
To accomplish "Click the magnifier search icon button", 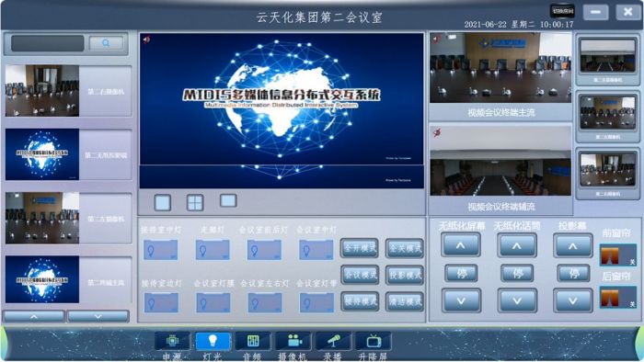I will click(x=106, y=43).
